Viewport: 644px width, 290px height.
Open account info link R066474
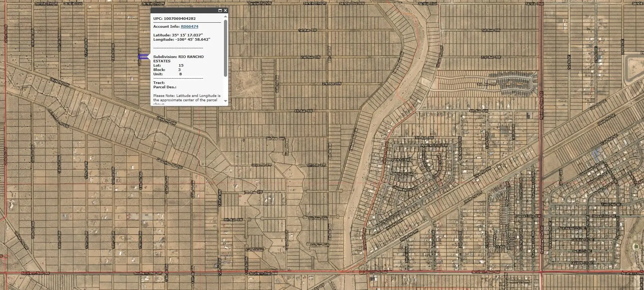(x=189, y=27)
